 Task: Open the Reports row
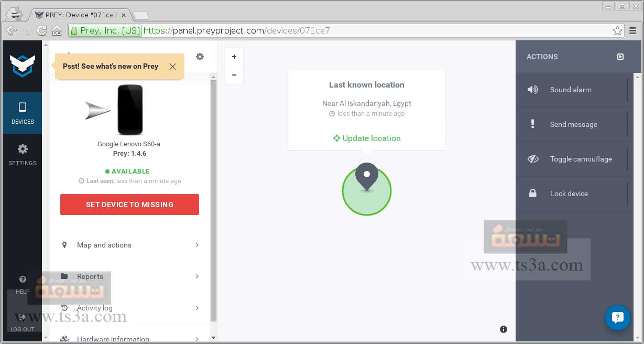pyautogui.click(x=130, y=276)
